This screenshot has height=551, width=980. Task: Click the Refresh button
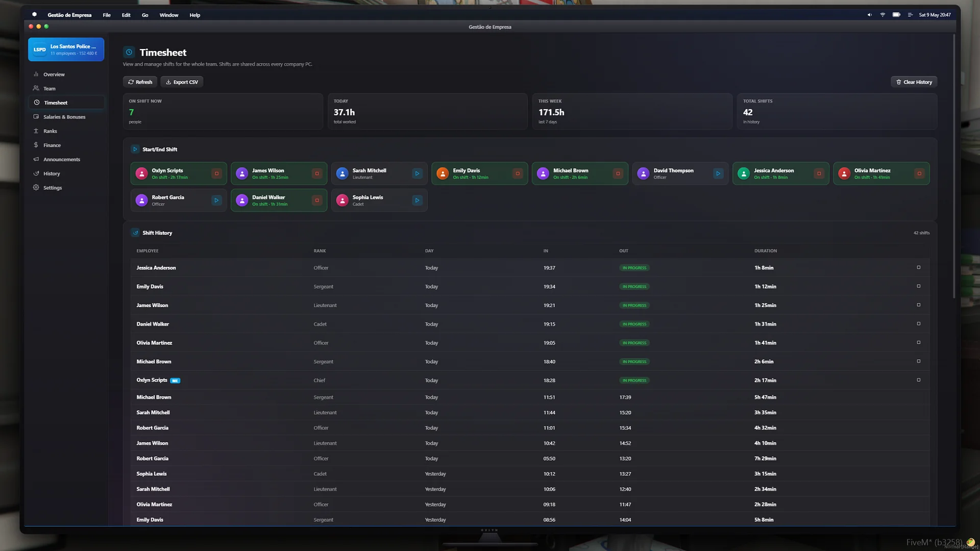coord(140,82)
